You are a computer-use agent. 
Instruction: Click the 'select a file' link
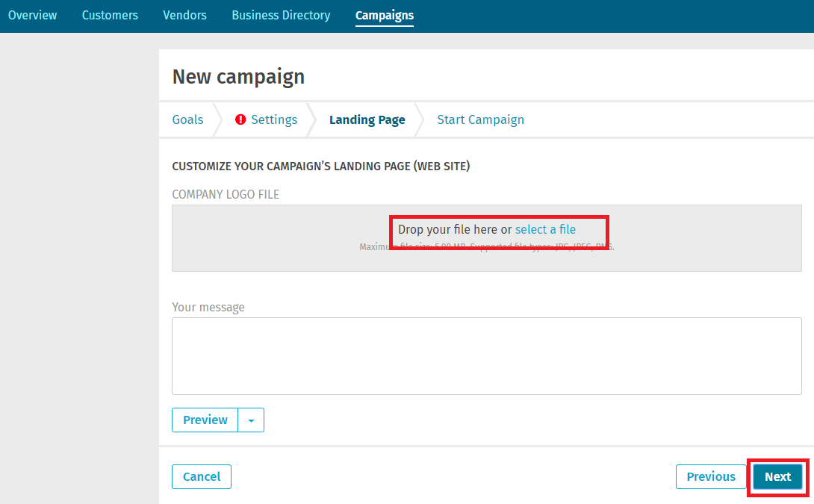pos(545,229)
